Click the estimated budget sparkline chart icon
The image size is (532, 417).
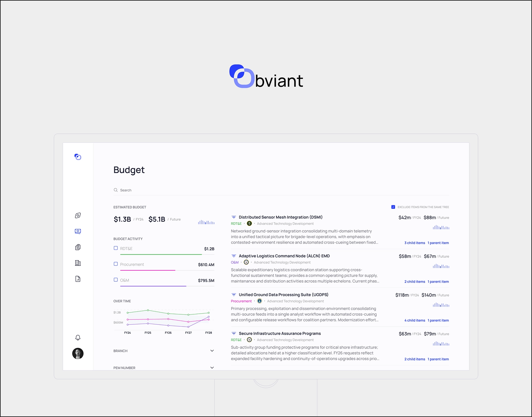click(206, 222)
